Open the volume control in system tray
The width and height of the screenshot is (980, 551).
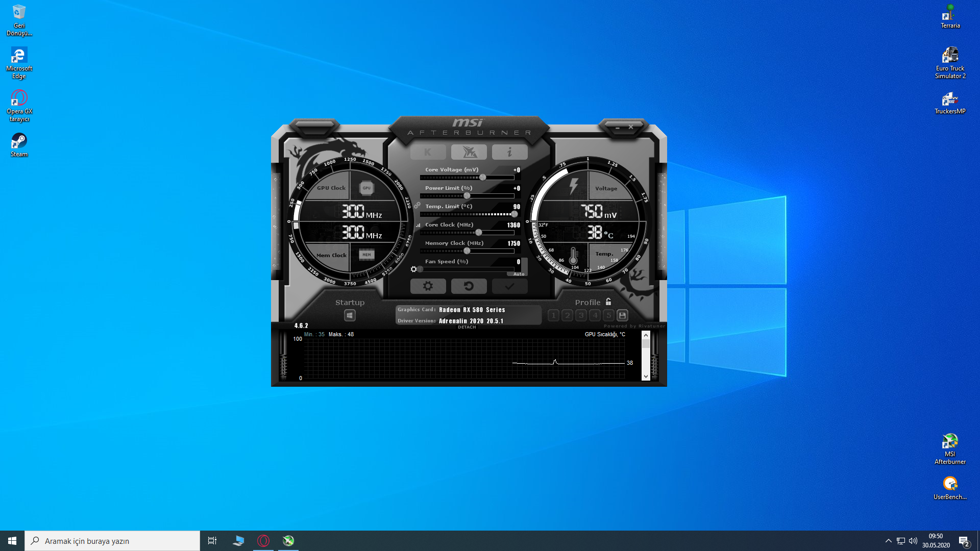coord(913,541)
